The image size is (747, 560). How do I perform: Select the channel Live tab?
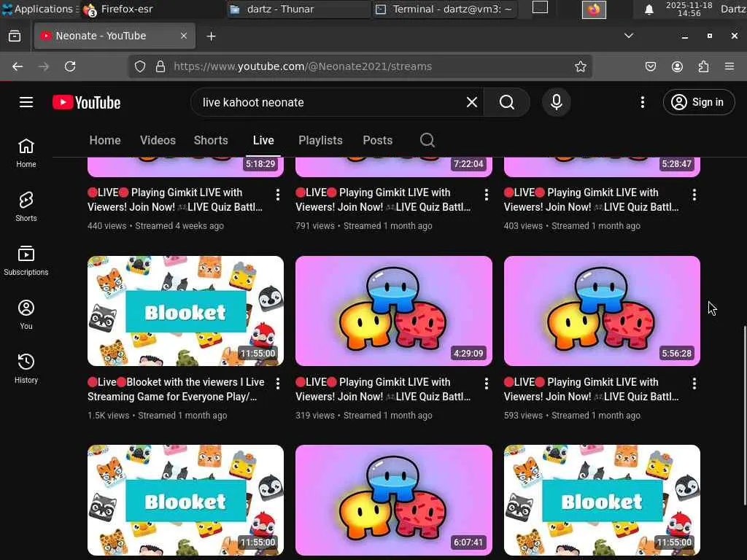[263, 140]
